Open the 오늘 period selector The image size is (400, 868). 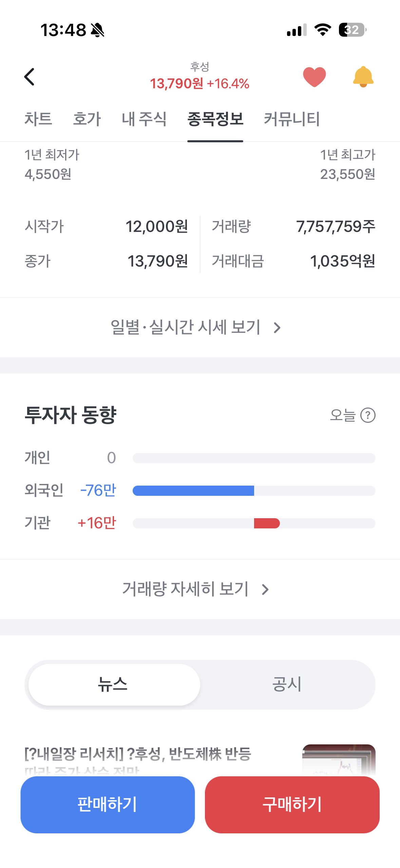point(343,415)
